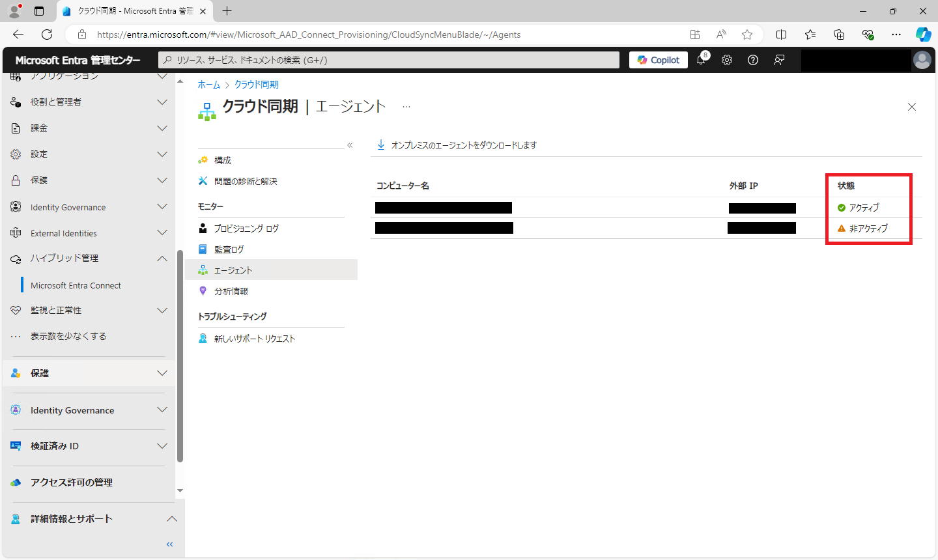Screen dimensions: 938x560
Task: Open browser essentials heart icon
Action: pyautogui.click(x=868, y=35)
